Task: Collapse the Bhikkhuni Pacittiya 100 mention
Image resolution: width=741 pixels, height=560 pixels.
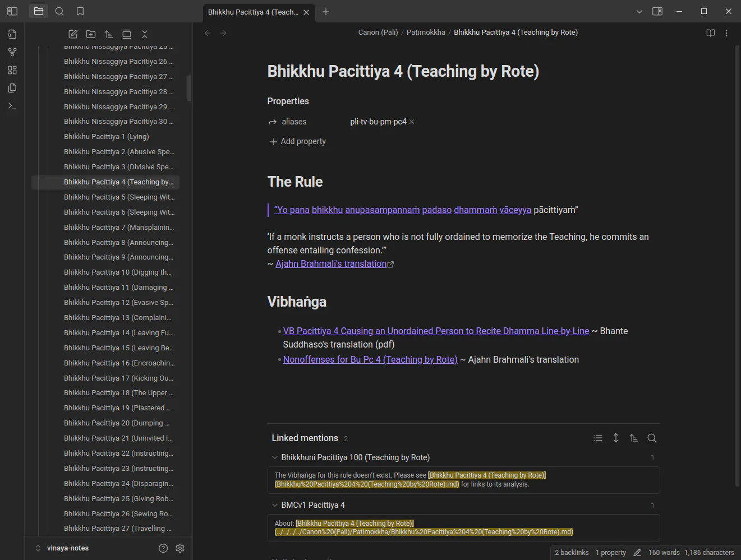Action: tap(275, 457)
